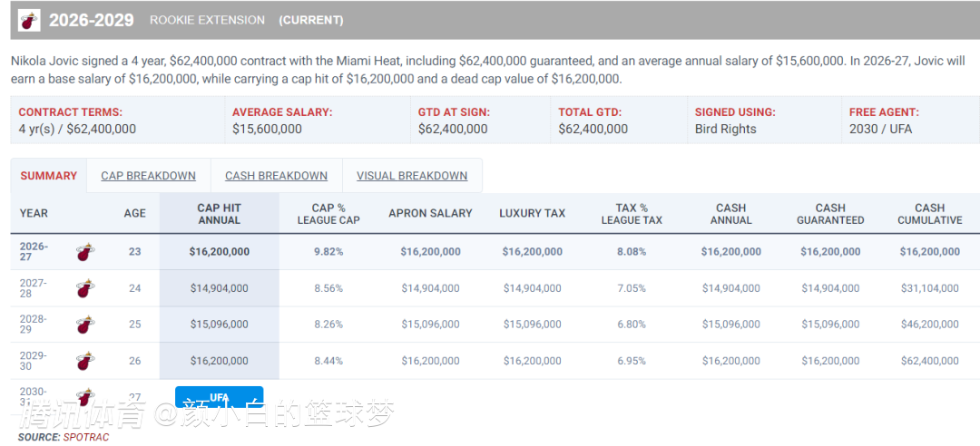Open the Visual Breakdown tab

(412, 176)
